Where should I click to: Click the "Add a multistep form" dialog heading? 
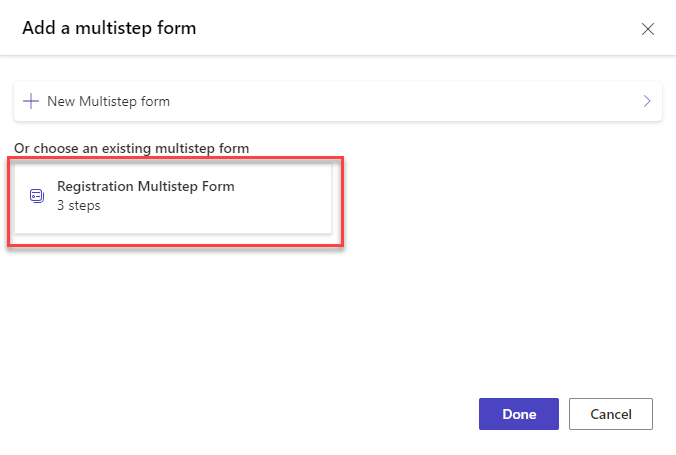pyautogui.click(x=109, y=28)
